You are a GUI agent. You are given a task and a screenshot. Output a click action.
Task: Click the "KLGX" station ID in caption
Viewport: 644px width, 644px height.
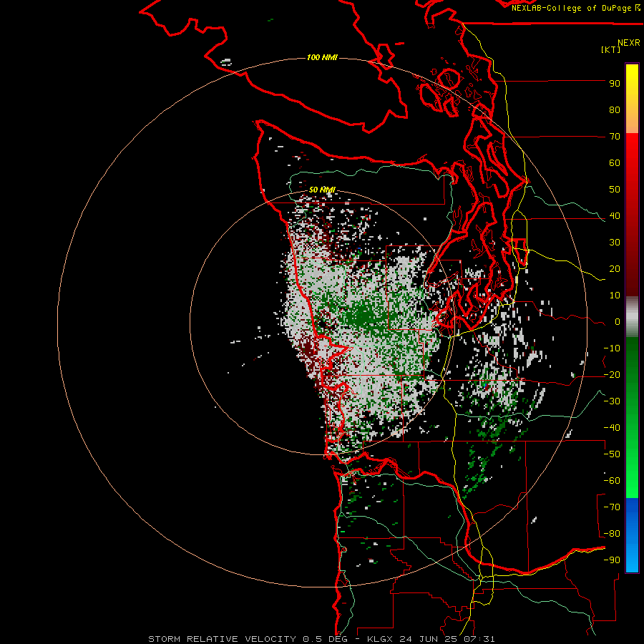click(381, 639)
